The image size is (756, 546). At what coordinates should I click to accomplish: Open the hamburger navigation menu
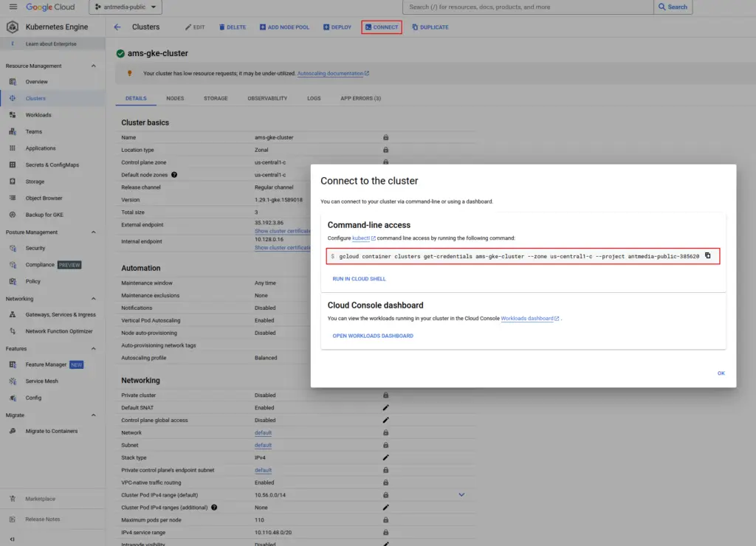13,7
